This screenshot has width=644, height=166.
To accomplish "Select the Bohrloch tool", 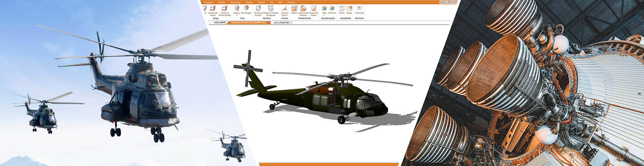I will click(359, 10).
